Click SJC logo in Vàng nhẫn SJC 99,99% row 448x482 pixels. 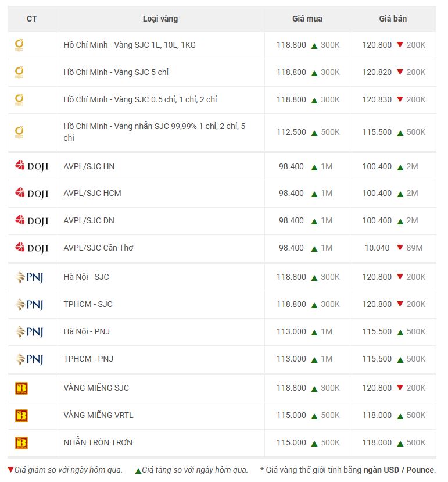(x=19, y=132)
